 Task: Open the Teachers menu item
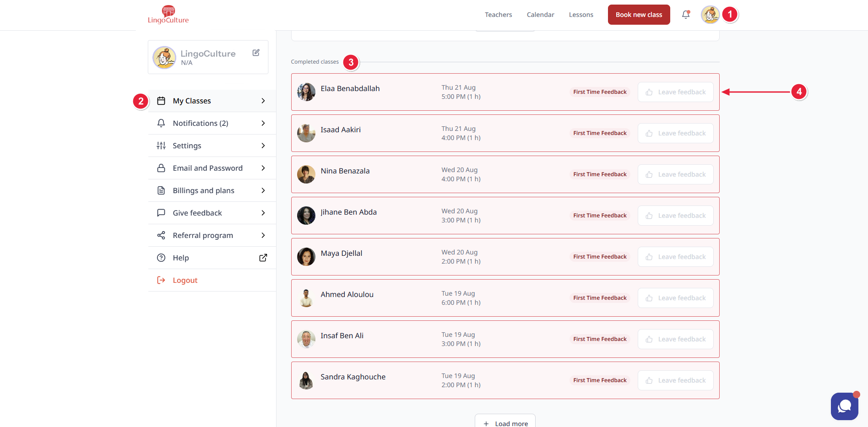point(498,15)
